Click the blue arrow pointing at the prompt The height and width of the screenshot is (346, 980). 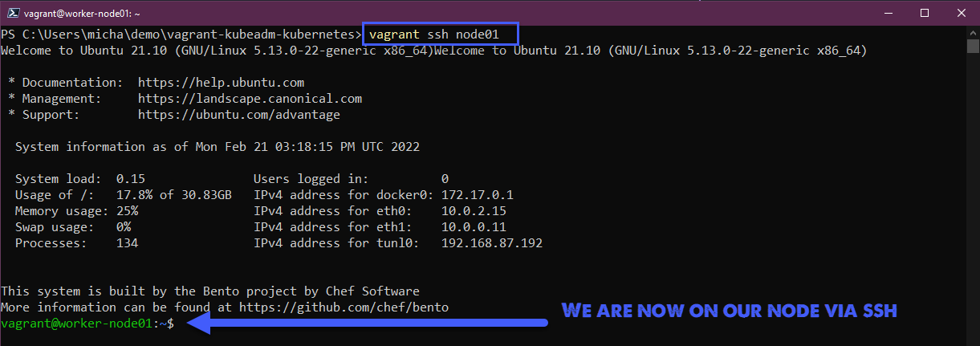[x=369, y=323]
